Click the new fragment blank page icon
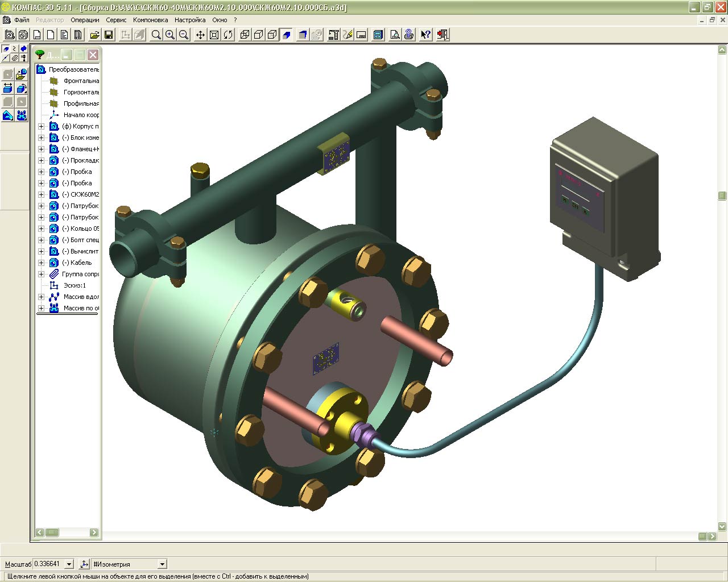 (51, 35)
